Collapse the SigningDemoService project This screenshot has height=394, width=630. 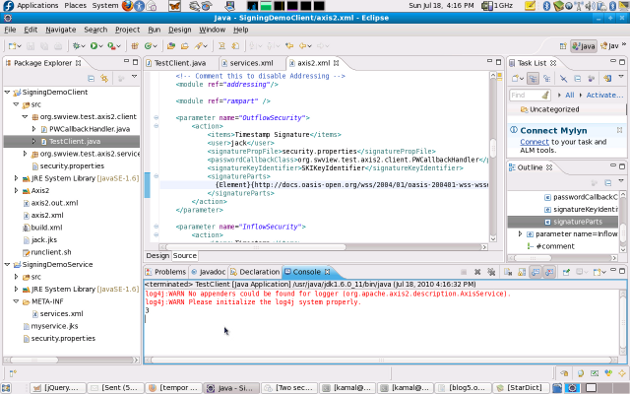(7, 264)
